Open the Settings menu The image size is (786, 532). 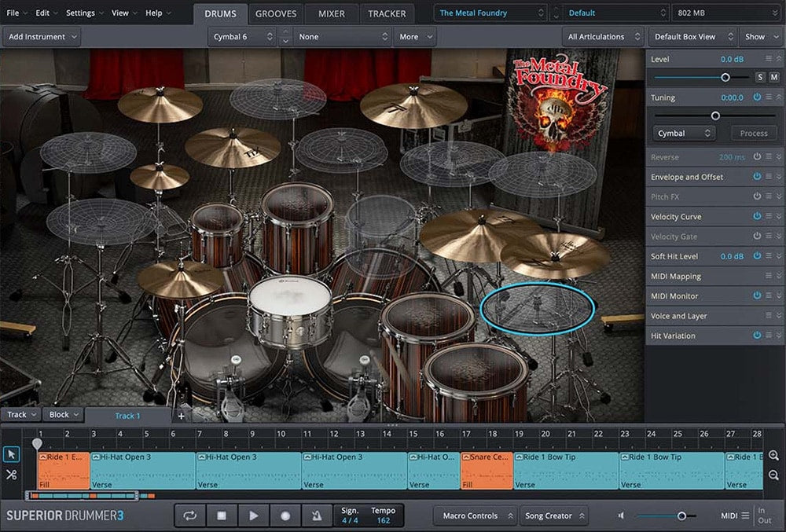pyautogui.click(x=80, y=13)
